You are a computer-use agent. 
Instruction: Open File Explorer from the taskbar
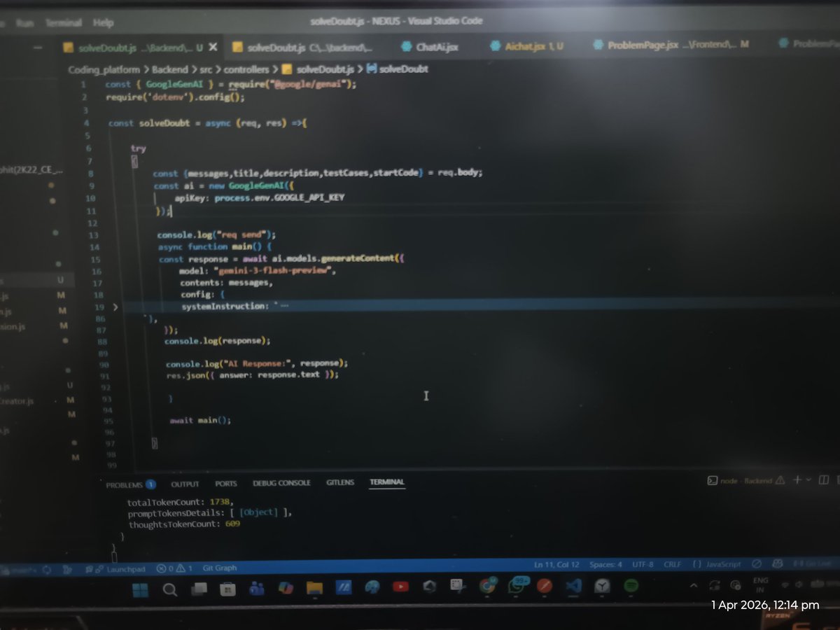[314, 589]
